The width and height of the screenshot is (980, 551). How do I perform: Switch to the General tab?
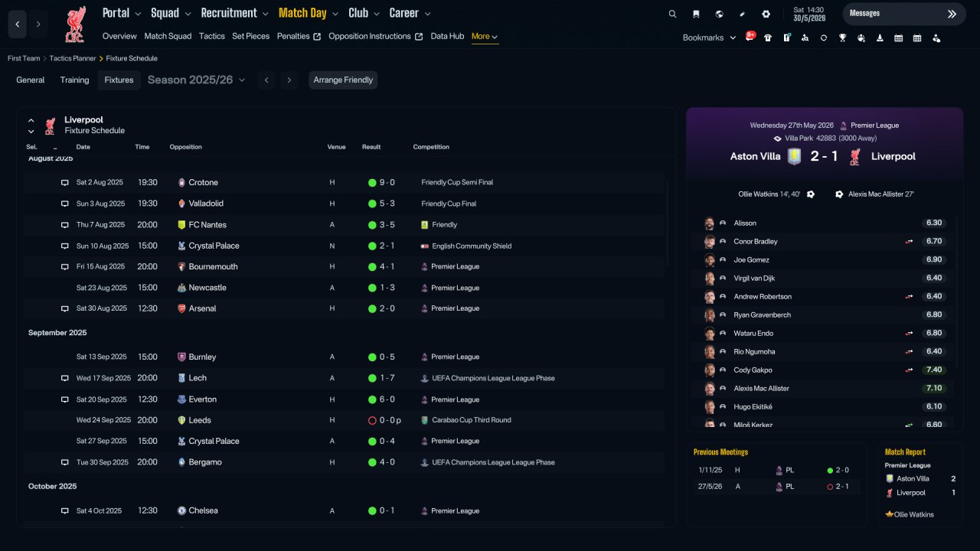click(31, 80)
